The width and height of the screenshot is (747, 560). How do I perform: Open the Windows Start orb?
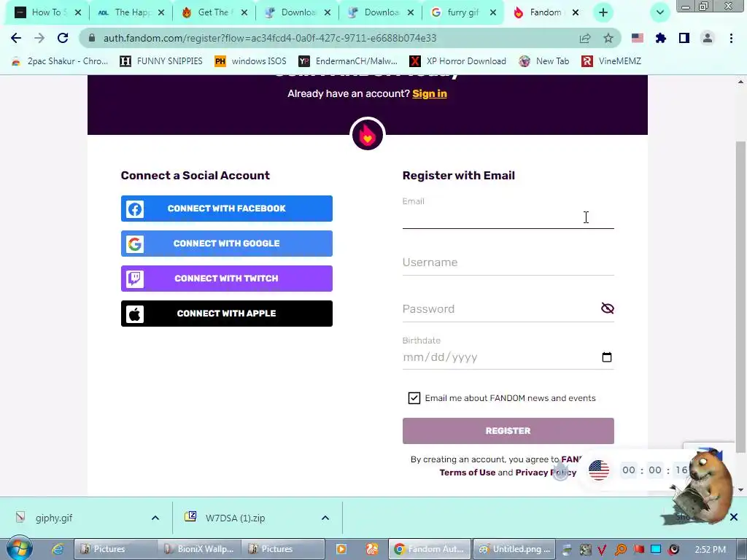tap(19, 549)
